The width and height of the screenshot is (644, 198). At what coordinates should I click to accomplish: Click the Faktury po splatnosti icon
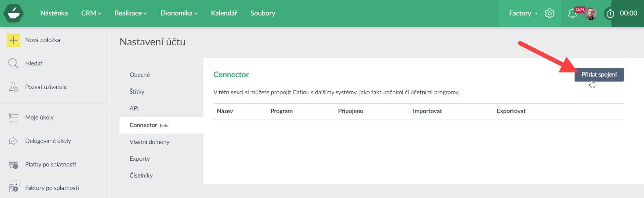point(13,188)
